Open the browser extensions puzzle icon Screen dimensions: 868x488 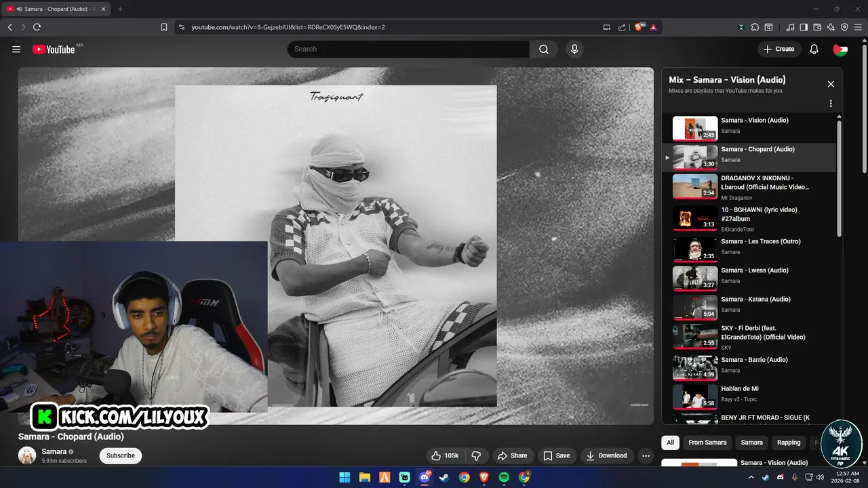(755, 27)
